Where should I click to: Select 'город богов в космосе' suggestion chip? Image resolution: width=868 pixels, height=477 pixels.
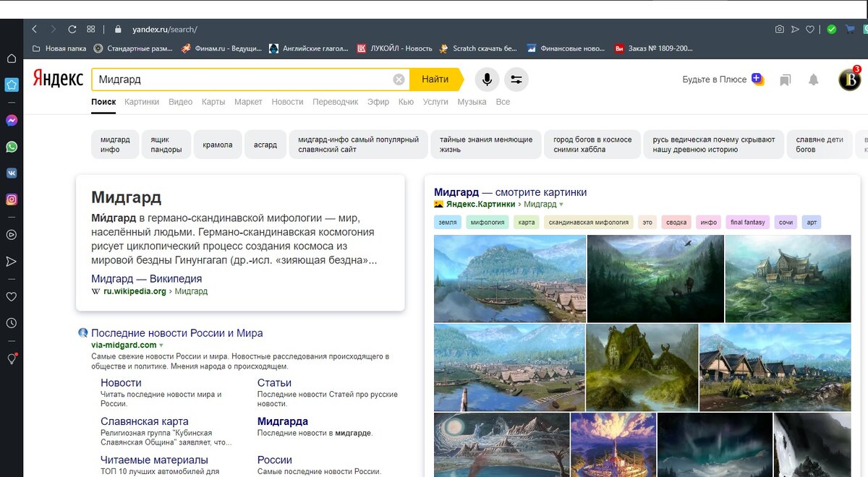(592, 144)
